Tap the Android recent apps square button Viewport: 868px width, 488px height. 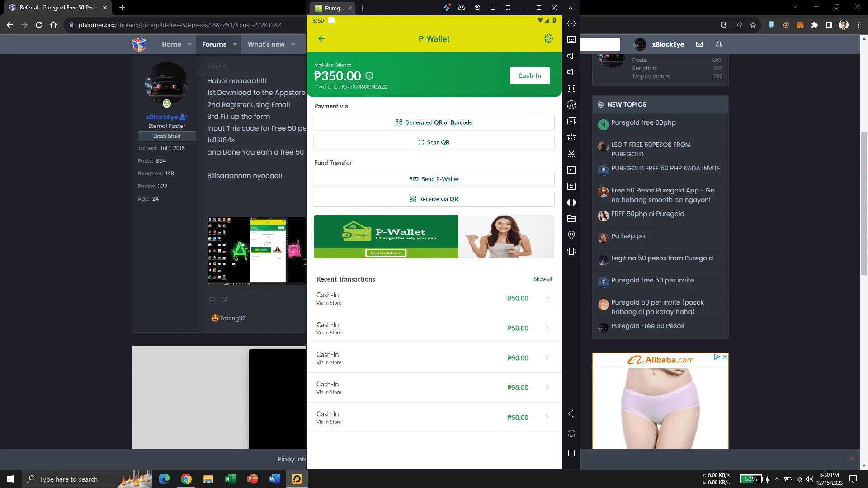click(x=571, y=453)
